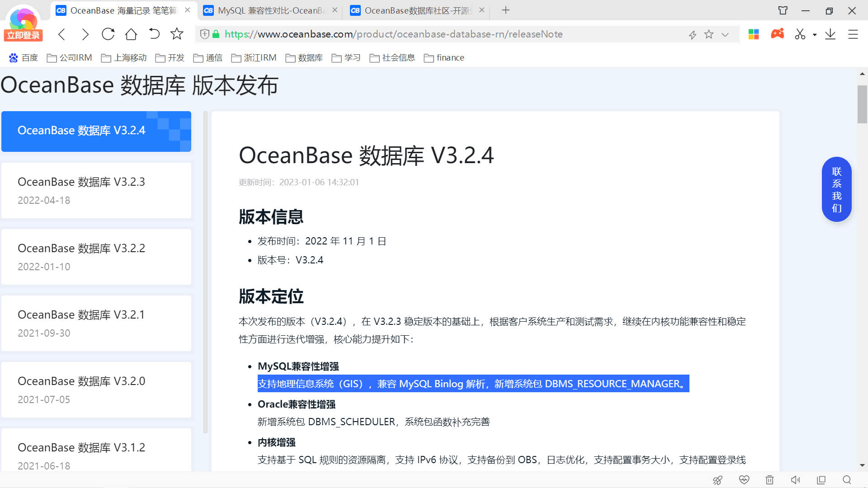
Task: Click the security shield icon in address bar
Action: point(205,34)
